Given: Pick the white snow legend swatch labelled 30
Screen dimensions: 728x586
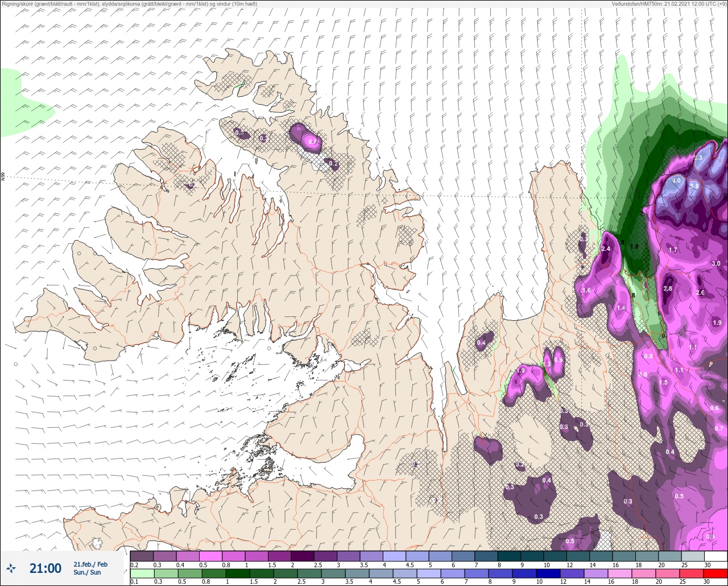Looking at the screenshot, I should point(715,556).
